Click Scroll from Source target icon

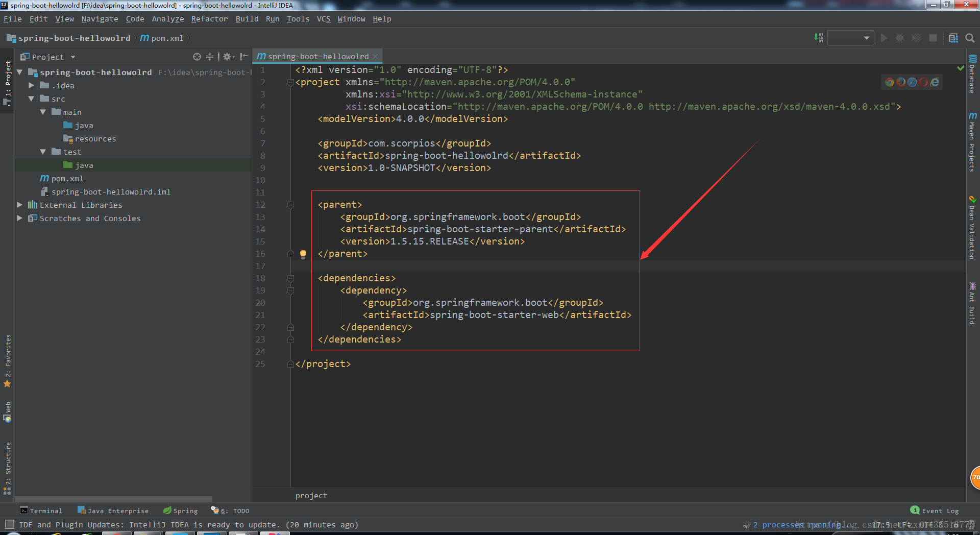197,57
